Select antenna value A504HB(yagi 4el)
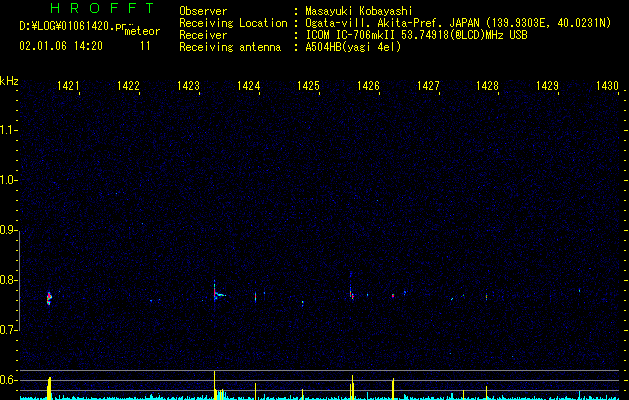 click(x=353, y=47)
